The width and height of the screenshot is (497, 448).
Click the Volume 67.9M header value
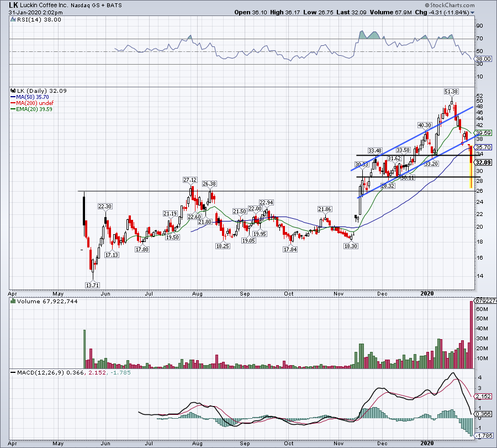tap(390, 12)
